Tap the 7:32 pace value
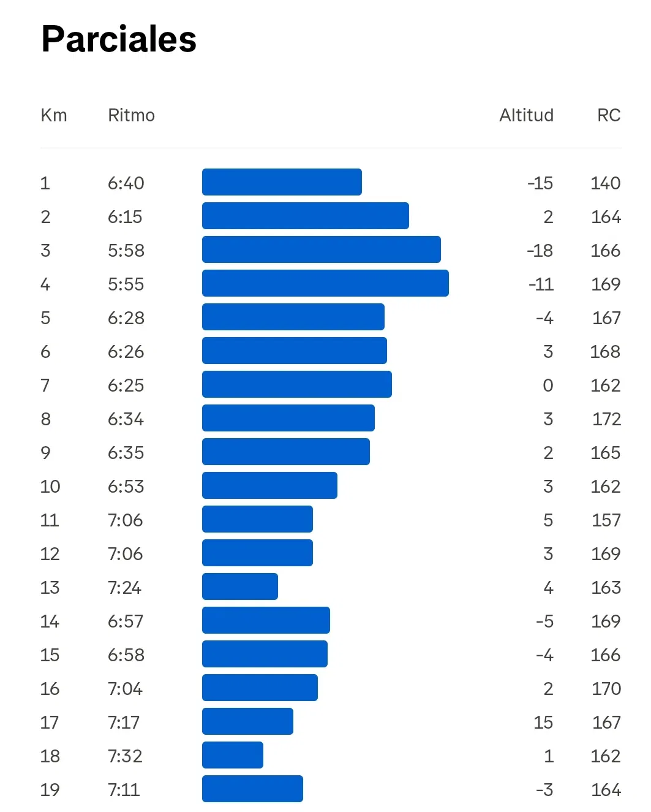The width and height of the screenshot is (651, 812). [125, 756]
